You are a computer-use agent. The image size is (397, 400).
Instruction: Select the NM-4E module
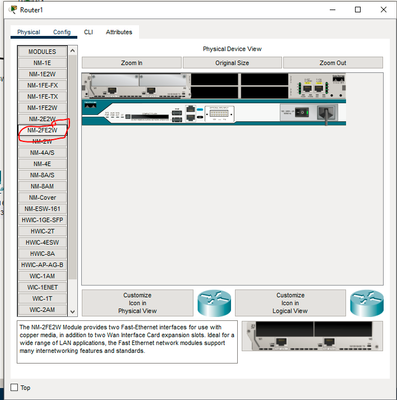[42, 164]
